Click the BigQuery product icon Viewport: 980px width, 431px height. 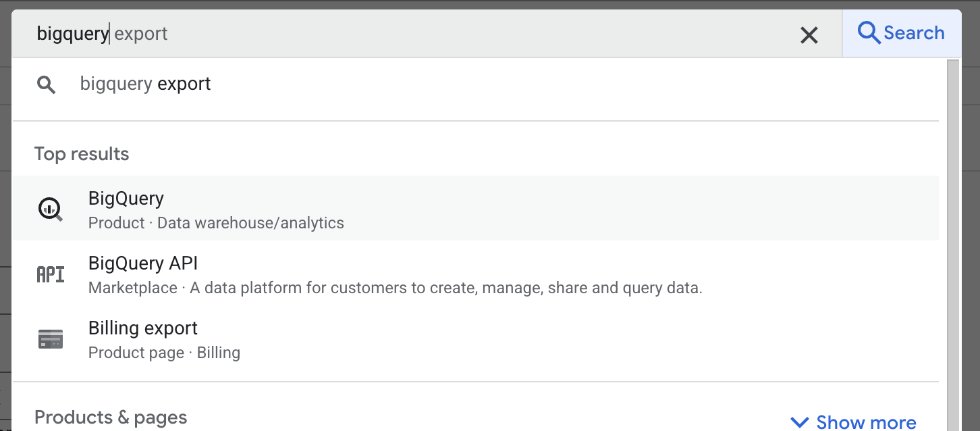coord(50,209)
